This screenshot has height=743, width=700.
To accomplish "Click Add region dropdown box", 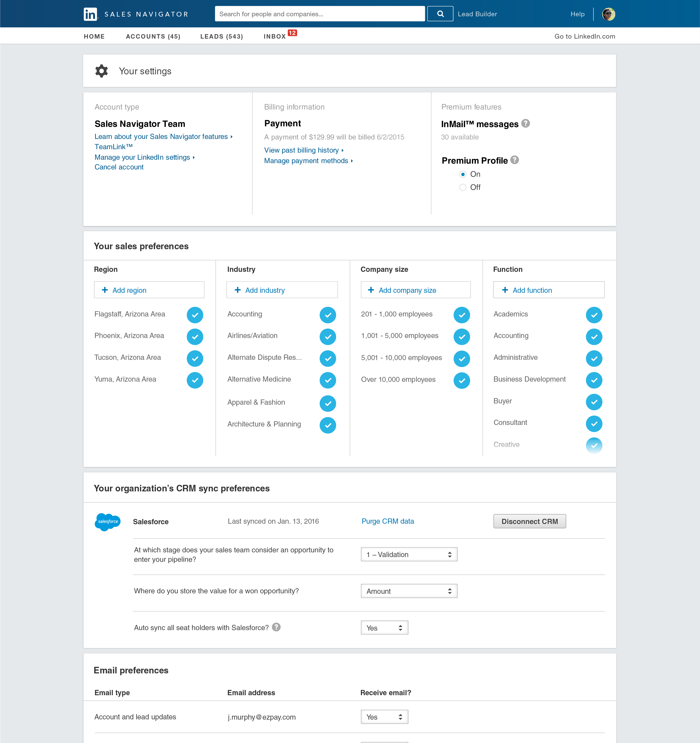I will (x=149, y=290).
